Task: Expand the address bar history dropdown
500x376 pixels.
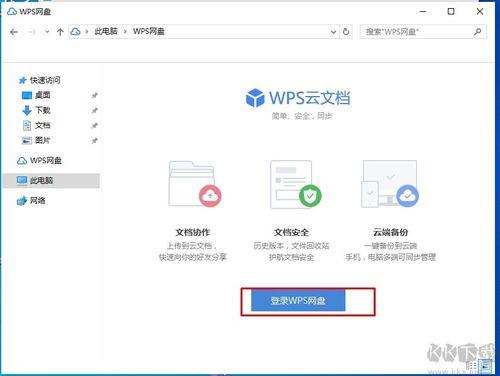Action: 333,32
